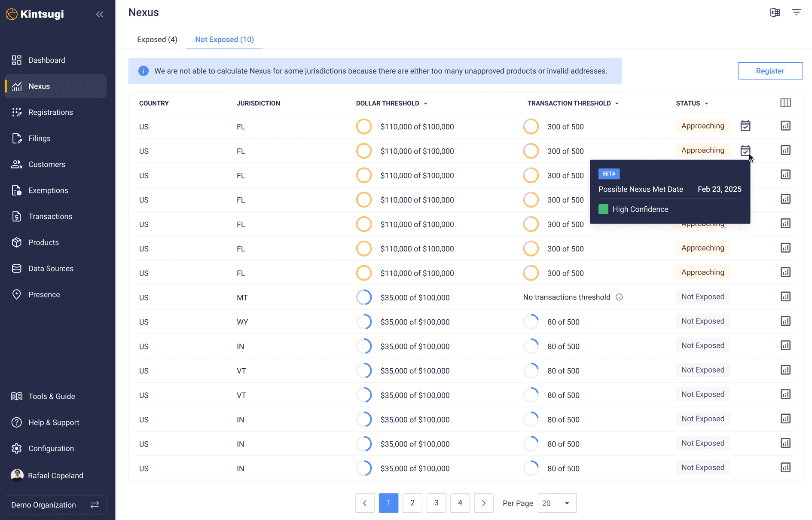
Task: Click the Transactions sidebar icon
Action: [x=17, y=216]
